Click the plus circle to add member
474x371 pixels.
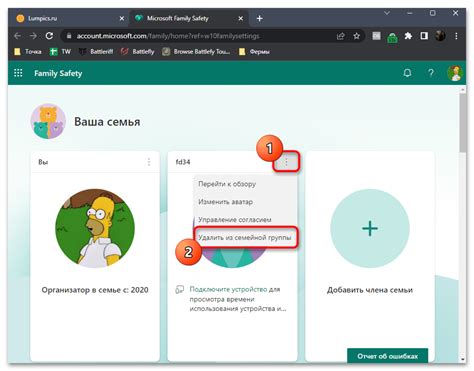370,228
